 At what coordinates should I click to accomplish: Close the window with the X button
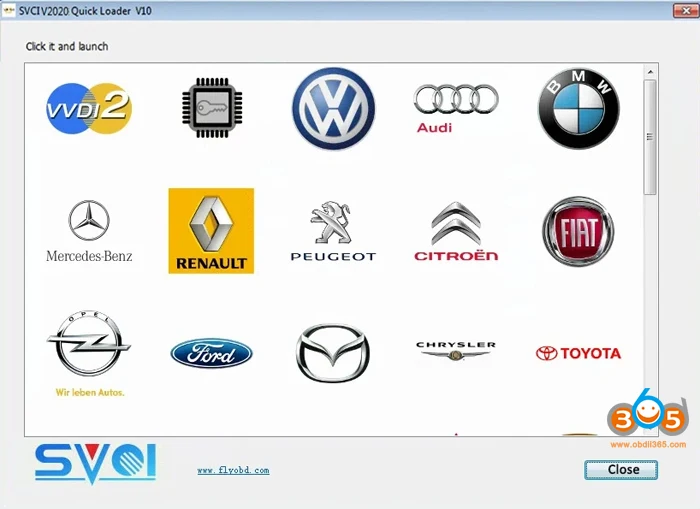(x=687, y=10)
